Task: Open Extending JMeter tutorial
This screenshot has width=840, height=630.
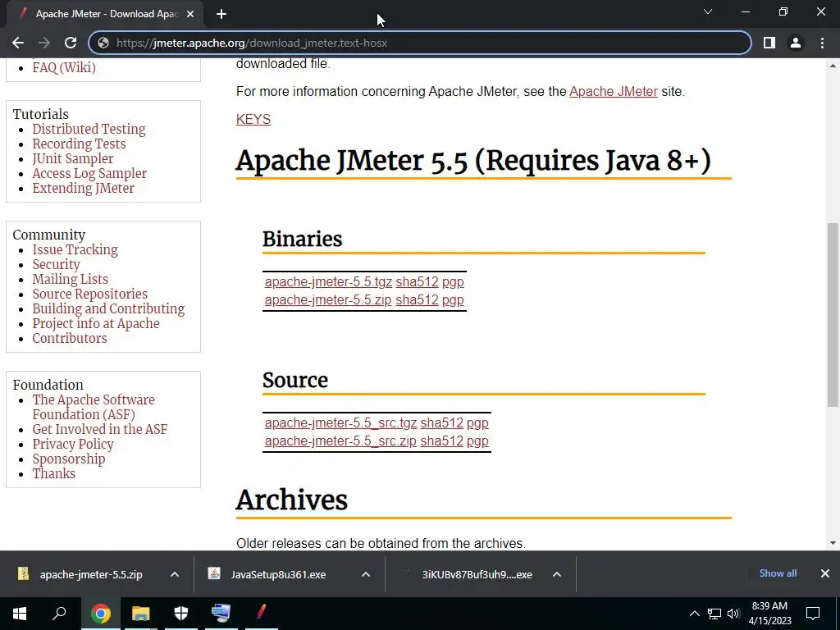Action: coord(83,188)
